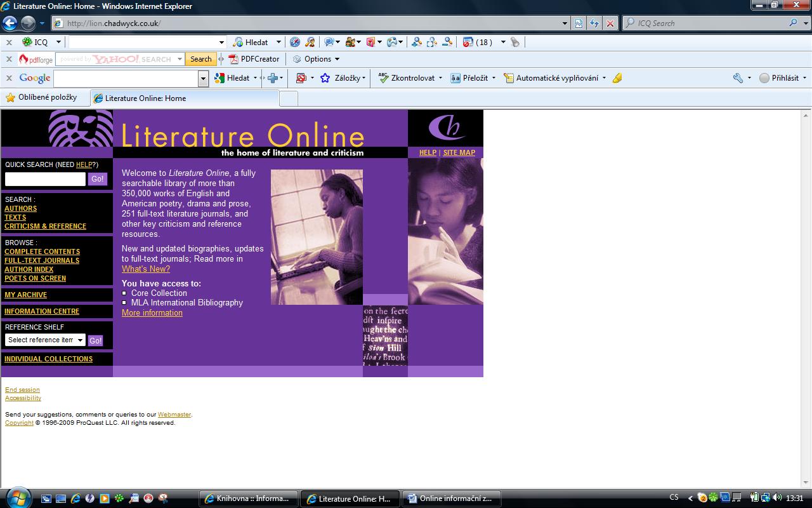
Task: Open PDFCreator from the pdfforge toolbar
Action: coord(254,59)
